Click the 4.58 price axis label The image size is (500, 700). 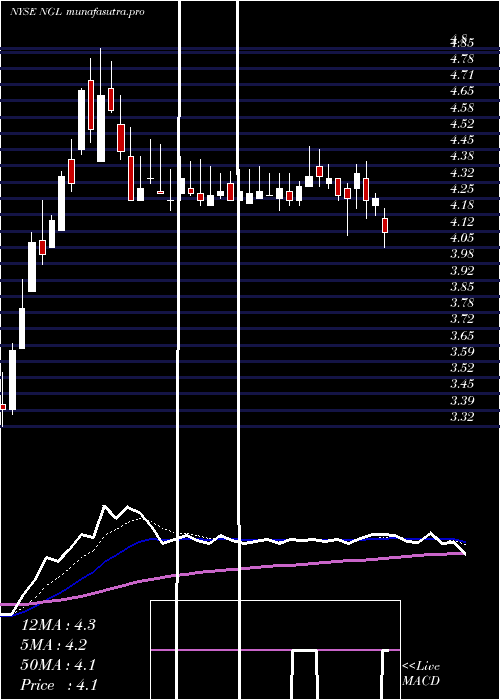tap(462, 108)
